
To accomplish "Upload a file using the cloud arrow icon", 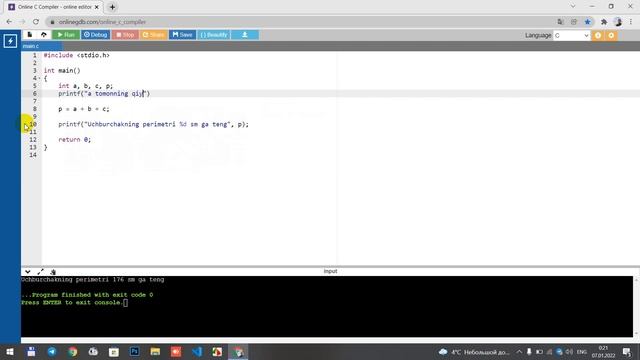I will click(44, 35).
